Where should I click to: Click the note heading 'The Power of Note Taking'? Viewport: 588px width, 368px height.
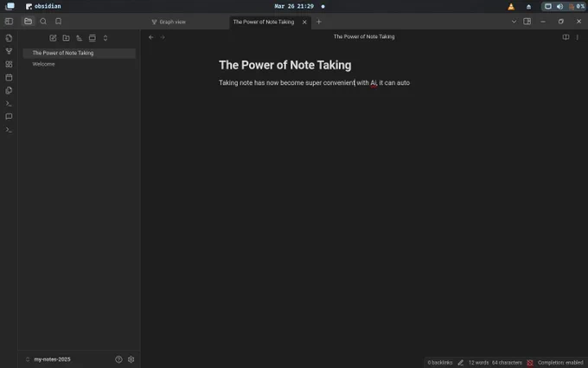(x=285, y=65)
